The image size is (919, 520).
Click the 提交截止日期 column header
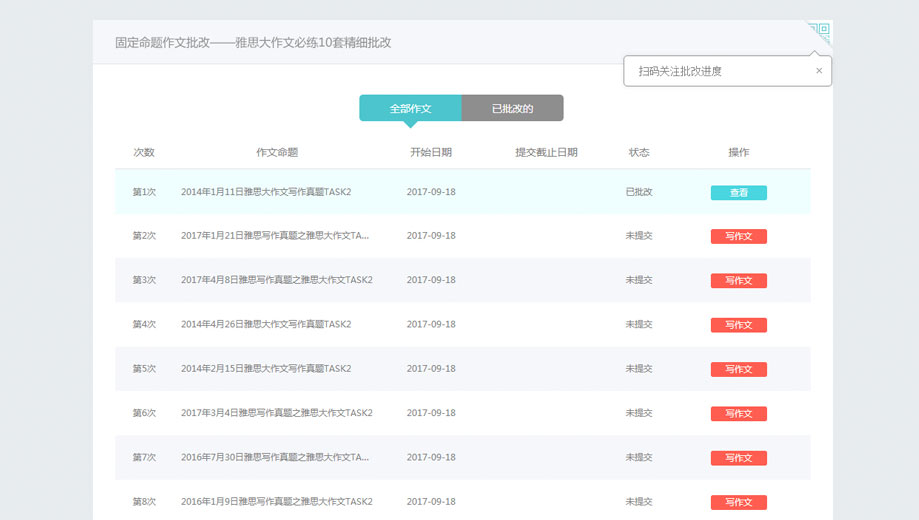point(546,152)
